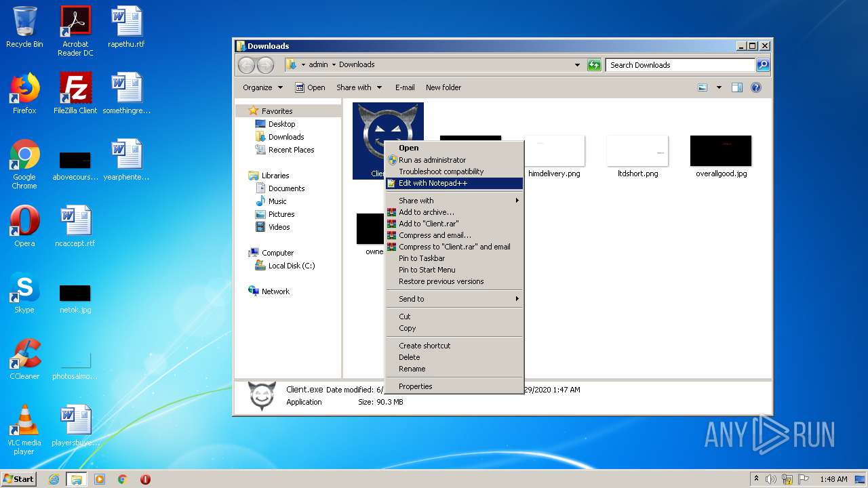Open the Organize dropdown menu
Viewport: 868px width, 488px height.
tap(262, 87)
